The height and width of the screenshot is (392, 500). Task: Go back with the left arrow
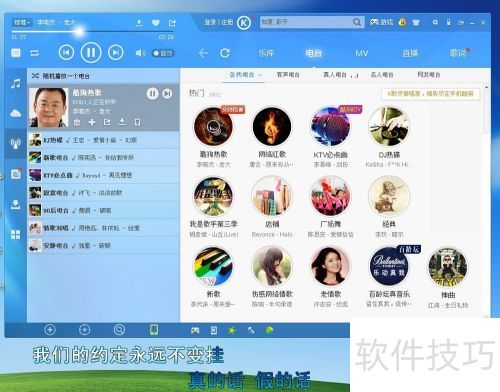[203, 53]
